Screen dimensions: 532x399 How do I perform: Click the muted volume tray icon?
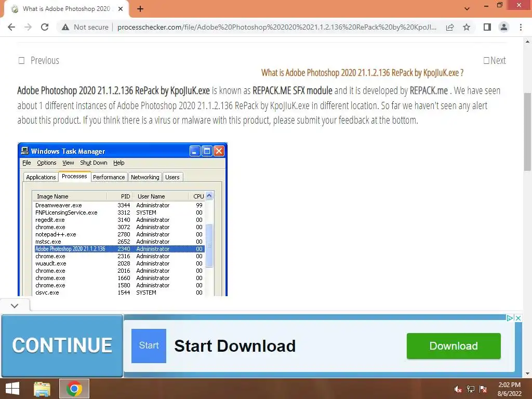click(x=458, y=389)
